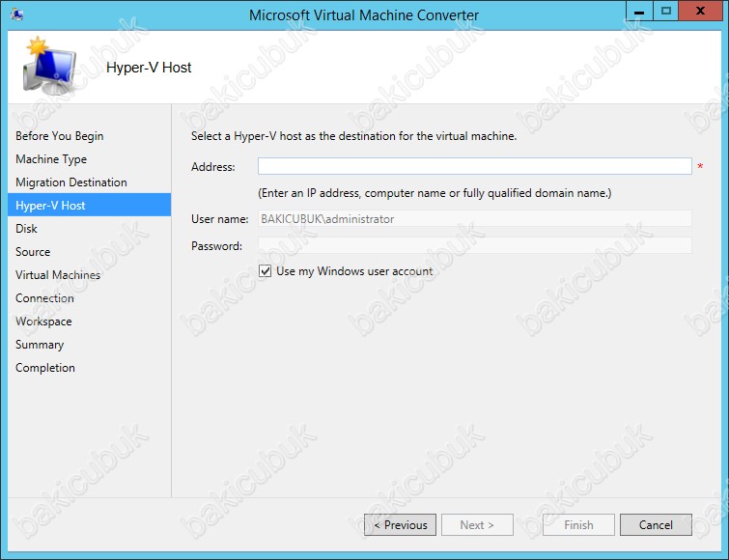Viewport: 729px width, 560px height.
Task: Click the wizard computer header icon
Action: pyautogui.click(x=48, y=66)
